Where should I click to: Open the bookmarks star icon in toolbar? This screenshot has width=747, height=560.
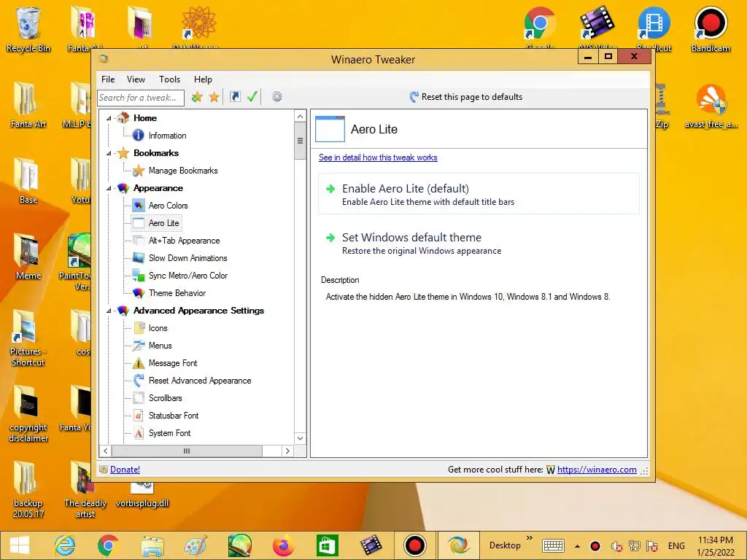point(214,97)
